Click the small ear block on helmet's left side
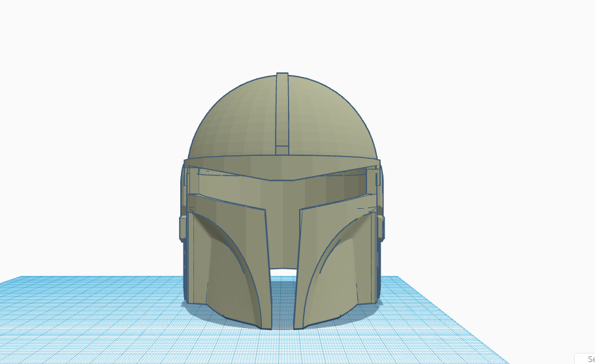This screenshot has height=364, width=595. coord(183,228)
